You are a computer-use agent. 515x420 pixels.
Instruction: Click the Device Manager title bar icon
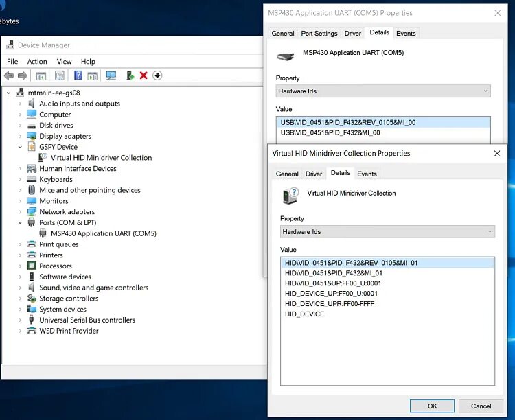click(10, 45)
